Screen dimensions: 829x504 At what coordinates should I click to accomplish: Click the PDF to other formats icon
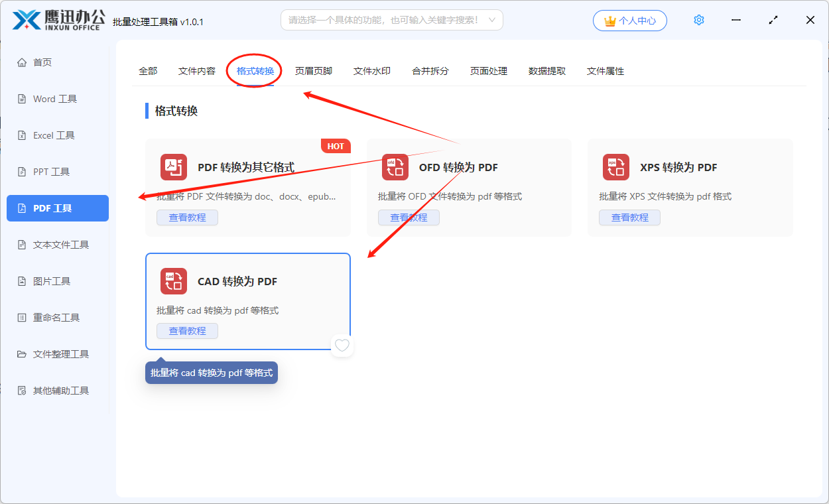tap(174, 167)
